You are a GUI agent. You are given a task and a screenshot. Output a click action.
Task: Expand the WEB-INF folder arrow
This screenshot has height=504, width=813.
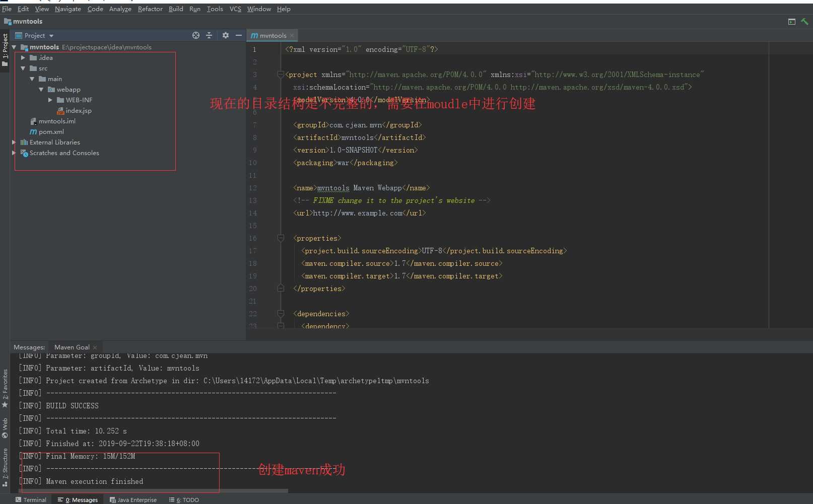[50, 100]
